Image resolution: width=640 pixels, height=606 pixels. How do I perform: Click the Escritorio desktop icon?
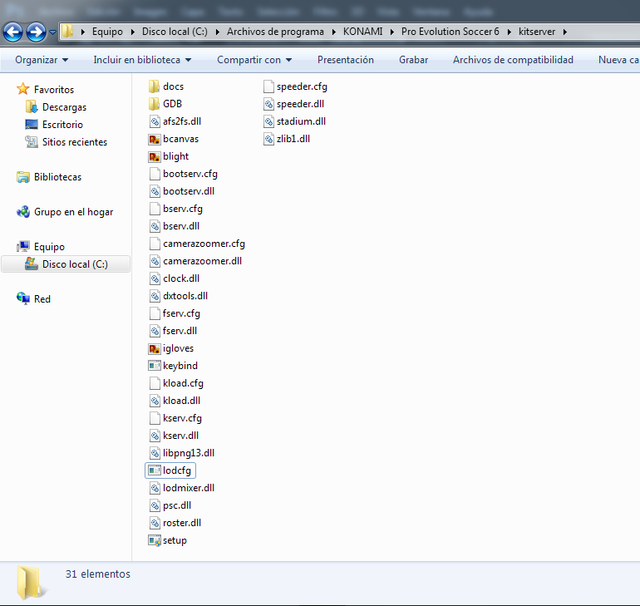[31, 124]
